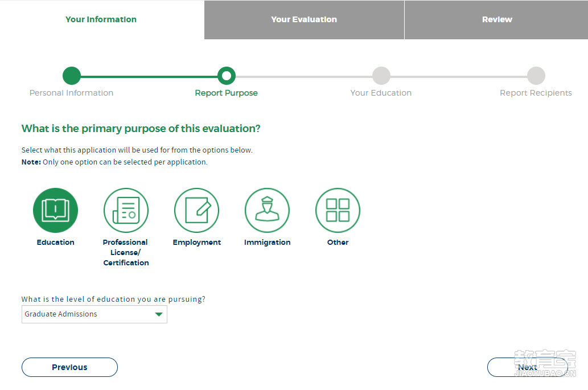This screenshot has width=588, height=390.
Task: Click the Report Purpose step label
Action: pyautogui.click(x=226, y=93)
